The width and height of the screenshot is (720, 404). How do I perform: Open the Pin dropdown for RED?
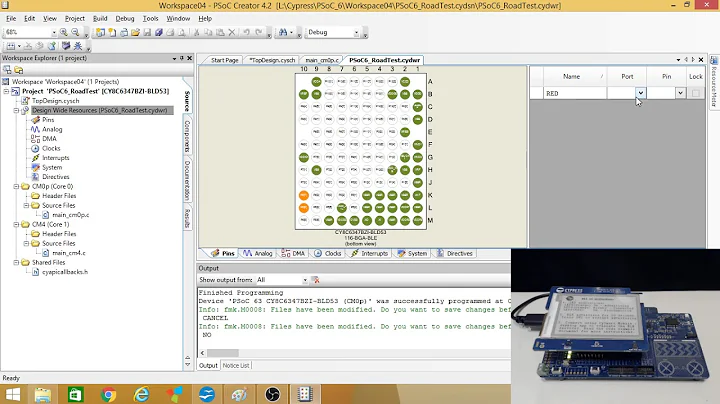pyautogui.click(x=680, y=93)
